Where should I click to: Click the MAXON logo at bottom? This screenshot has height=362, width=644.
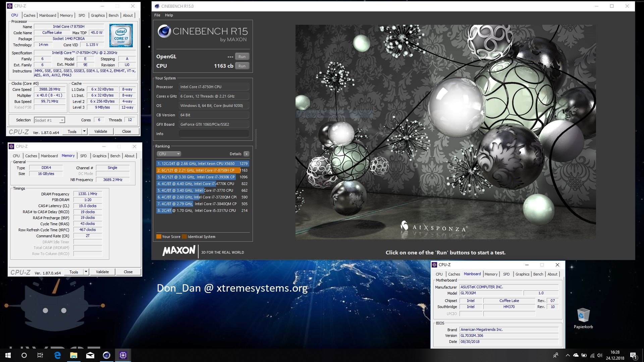tap(179, 251)
